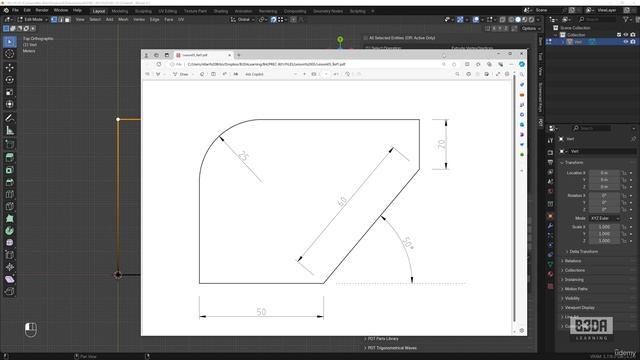This screenshot has width=640, height=360.
Task: Select the Knife tool
Action: pyautogui.click(x=9, y=207)
